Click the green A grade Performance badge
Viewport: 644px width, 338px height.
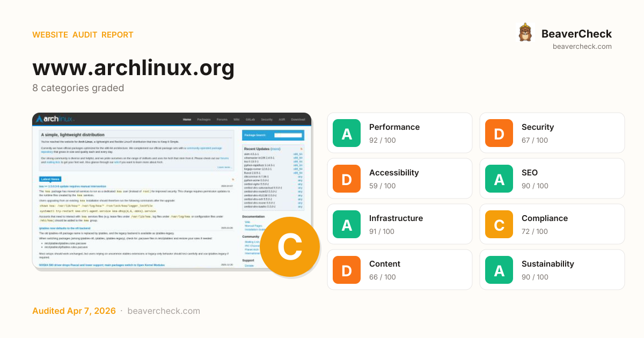(347, 133)
